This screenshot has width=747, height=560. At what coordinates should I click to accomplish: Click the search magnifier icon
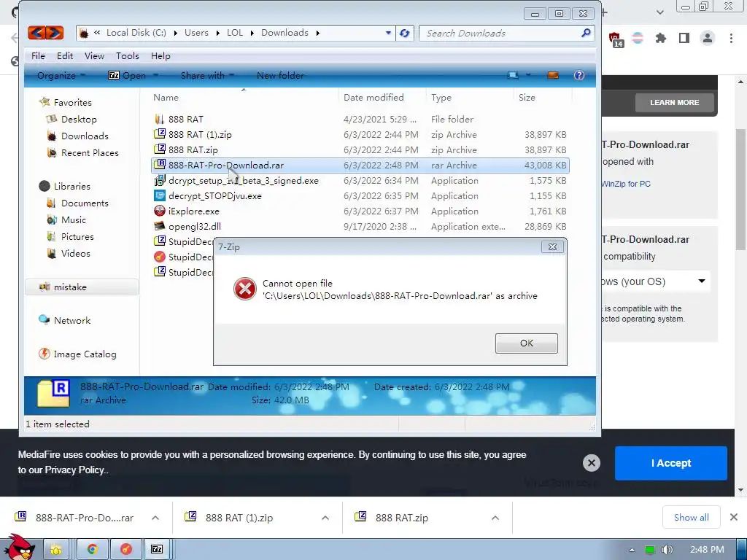coord(586,33)
